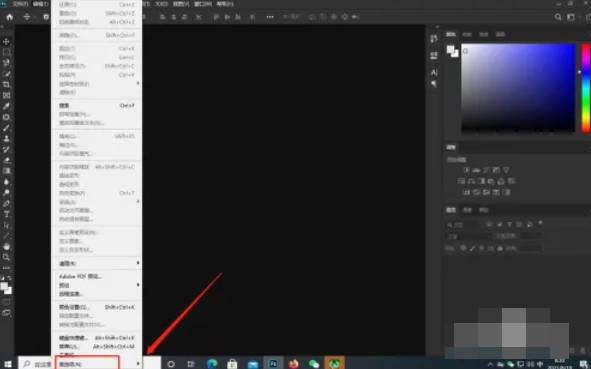The image size is (591, 369).
Task: Swap foreground and background colors
Action: pyautogui.click(x=9, y=278)
